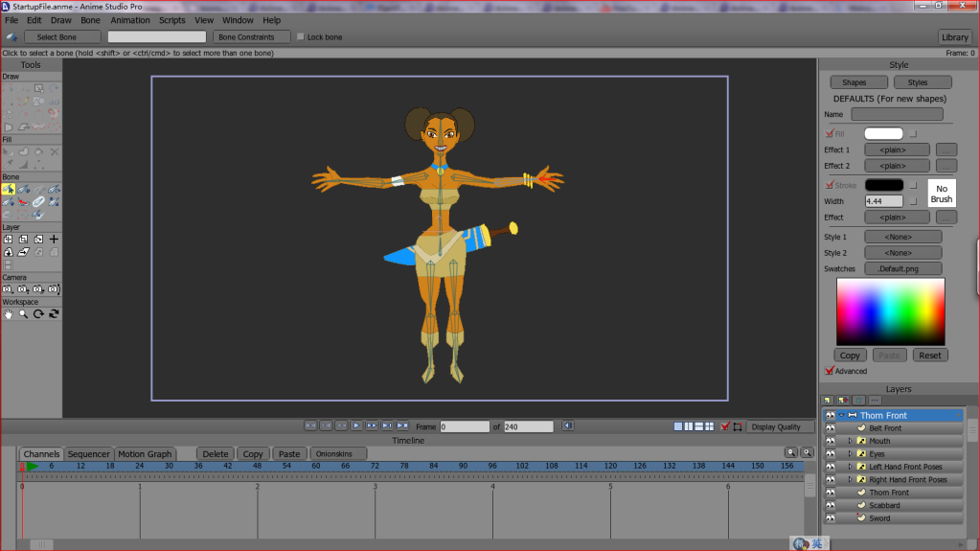This screenshot has height=551, width=980.
Task: Hide the Belt Front layer
Action: click(830, 428)
